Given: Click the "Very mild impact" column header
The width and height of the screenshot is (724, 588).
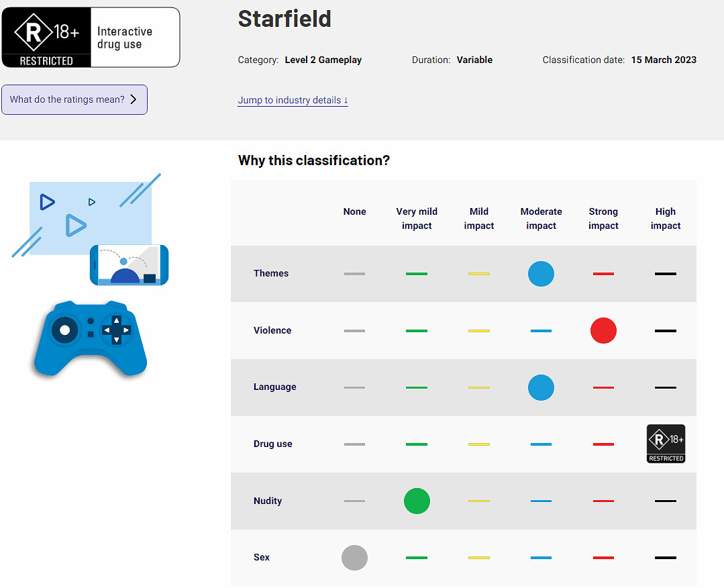Looking at the screenshot, I should point(417,219).
